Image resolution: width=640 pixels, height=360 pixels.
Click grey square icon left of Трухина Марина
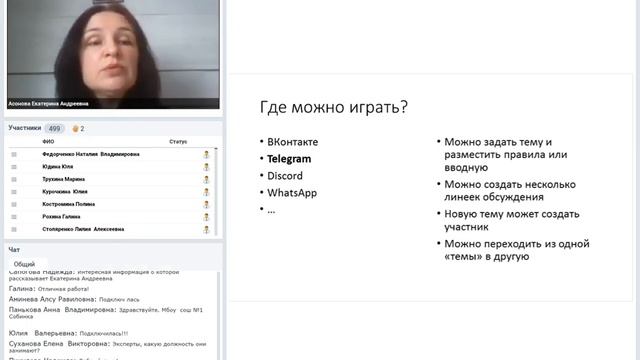coord(14,180)
